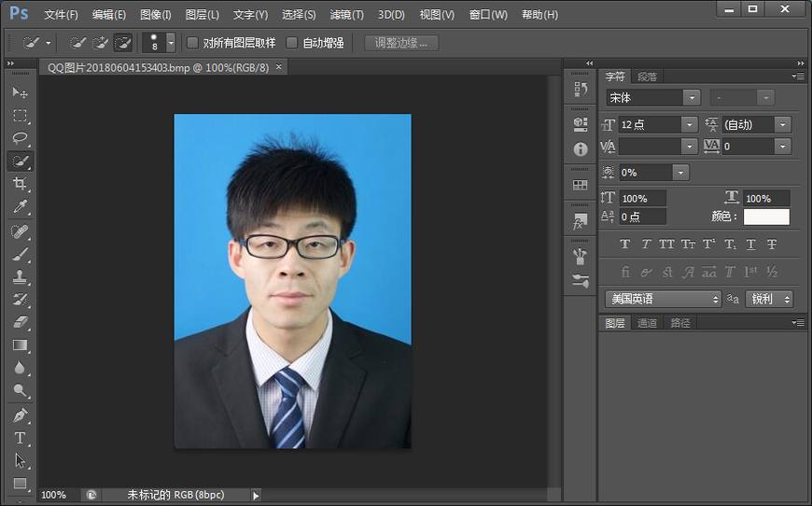
Task: Select the History Brush tool
Action: click(20, 300)
